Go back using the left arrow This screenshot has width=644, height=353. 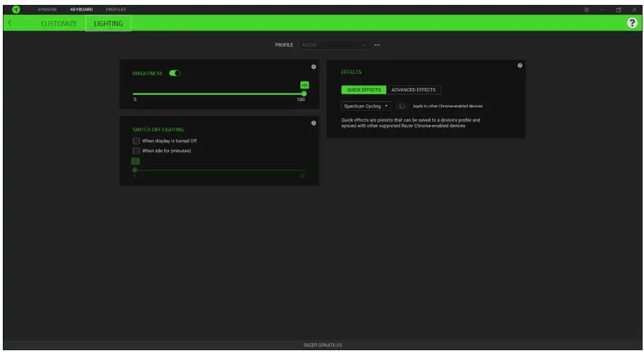coord(10,23)
